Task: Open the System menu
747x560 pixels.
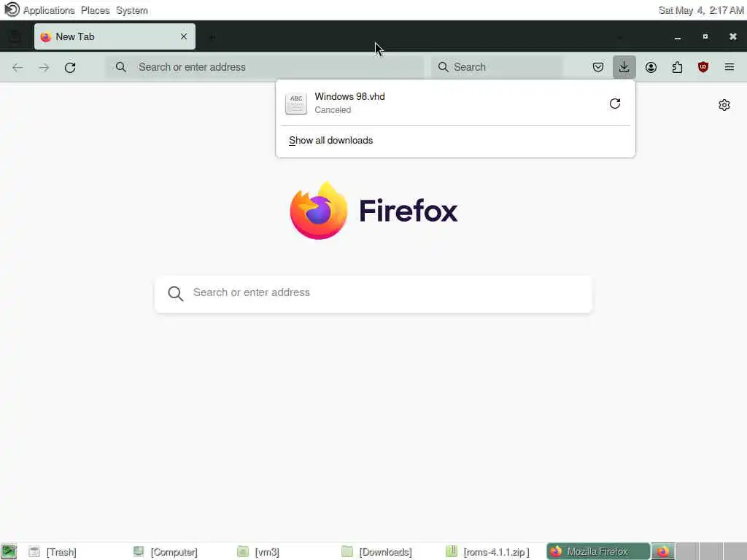Action: point(132,10)
